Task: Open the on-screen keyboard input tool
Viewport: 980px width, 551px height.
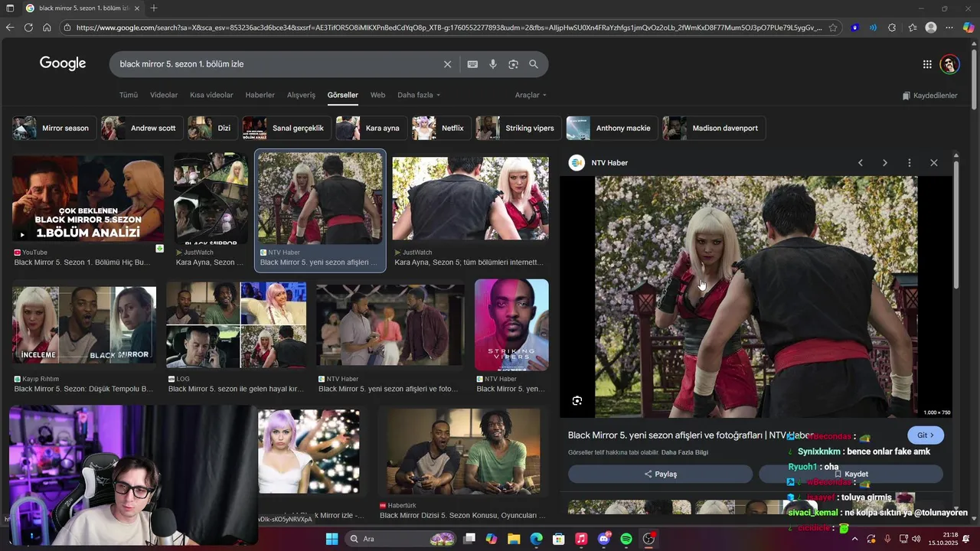Action: pyautogui.click(x=472, y=64)
